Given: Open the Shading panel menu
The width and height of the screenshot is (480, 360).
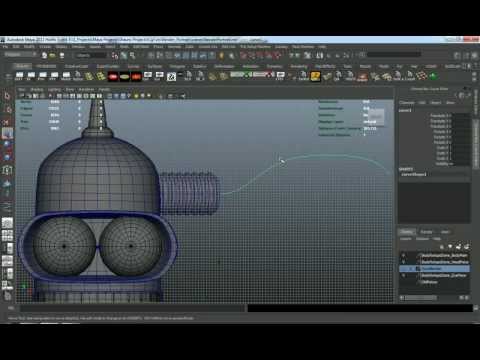Looking at the screenshot, I should click(37, 90).
